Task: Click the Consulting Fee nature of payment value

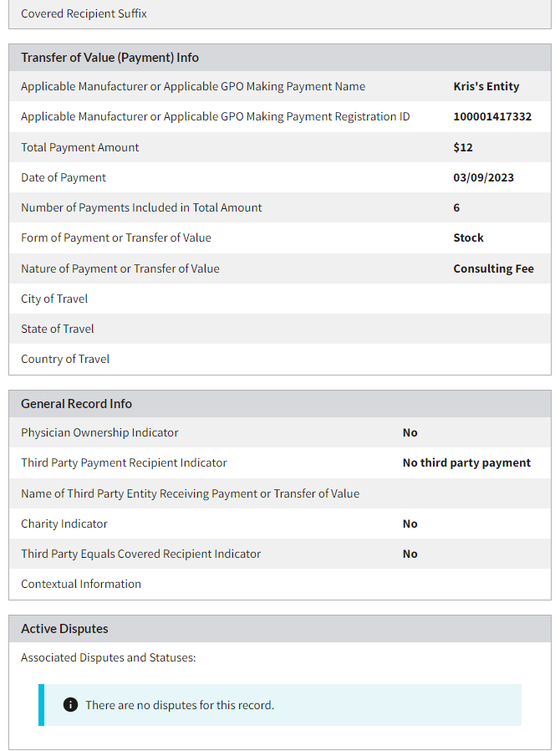Action: (493, 268)
